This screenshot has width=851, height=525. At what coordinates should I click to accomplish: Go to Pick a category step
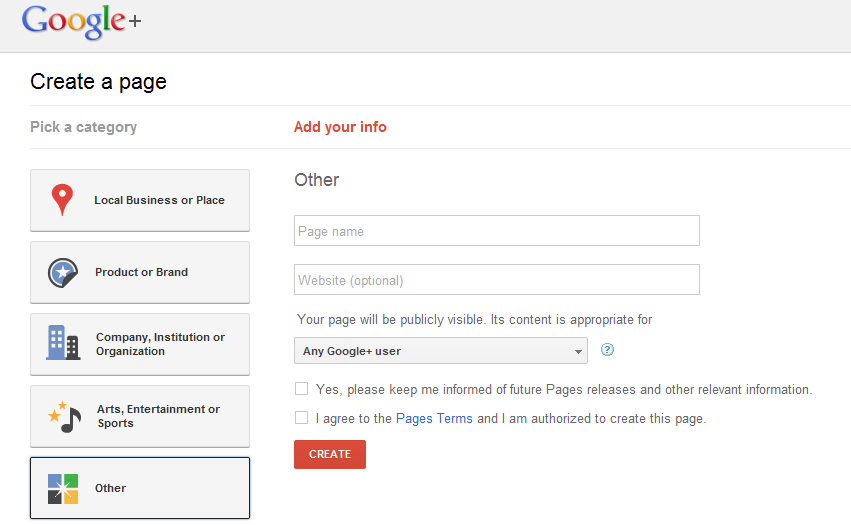84,127
